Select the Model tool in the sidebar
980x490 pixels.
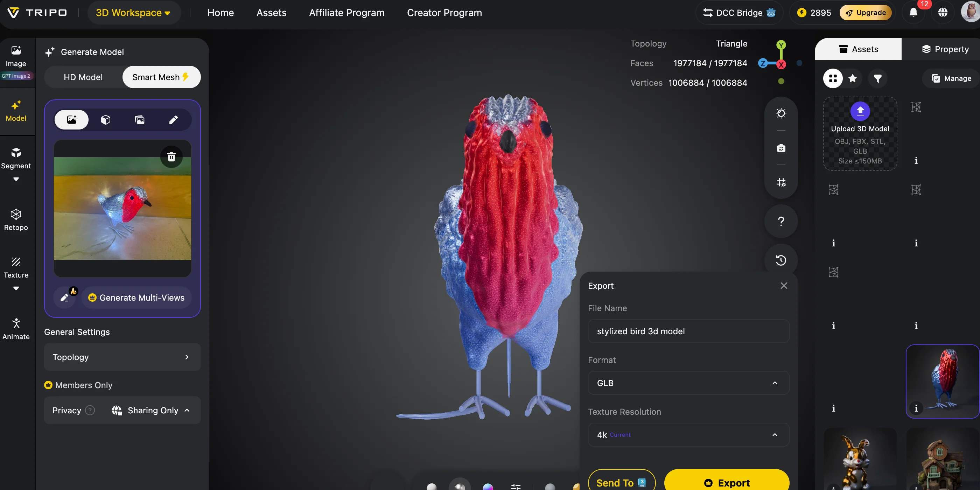[x=16, y=111]
